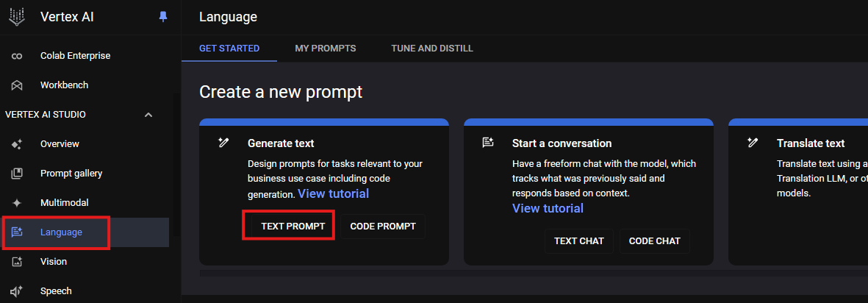
Task: Open View tutorial link under Start a conversation
Action: 548,208
